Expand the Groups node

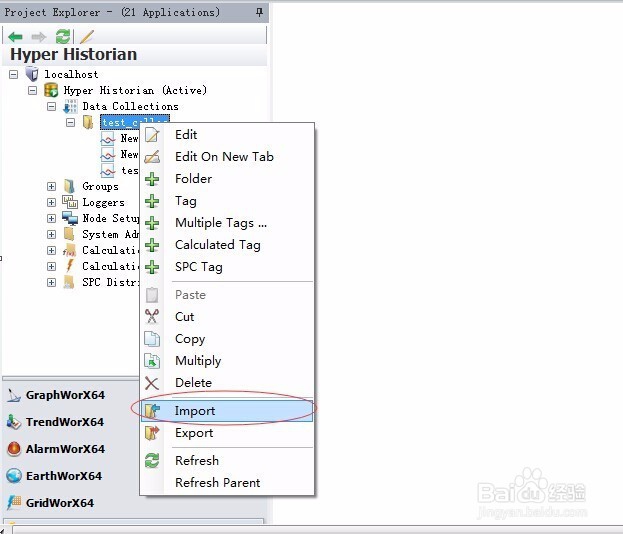point(51,186)
